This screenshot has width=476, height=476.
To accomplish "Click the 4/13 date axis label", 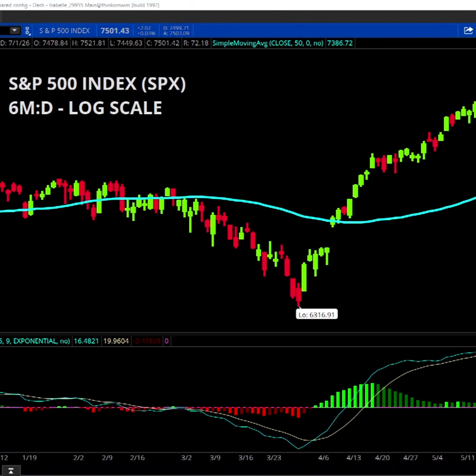I will click(354, 458).
